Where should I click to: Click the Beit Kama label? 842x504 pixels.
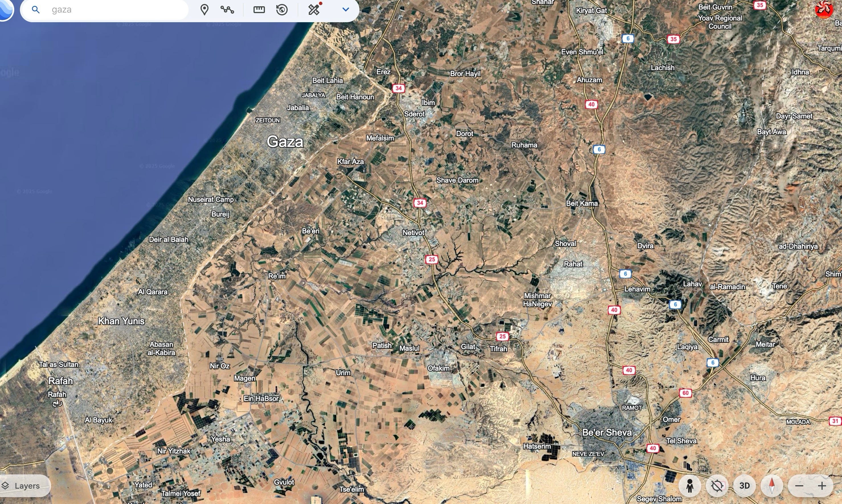coord(582,203)
